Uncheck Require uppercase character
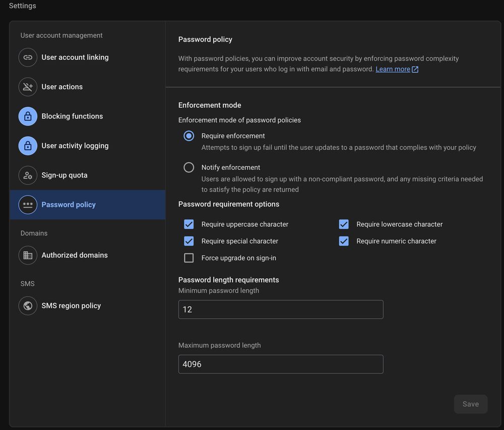504x430 pixels. click(x=188, y=224)
